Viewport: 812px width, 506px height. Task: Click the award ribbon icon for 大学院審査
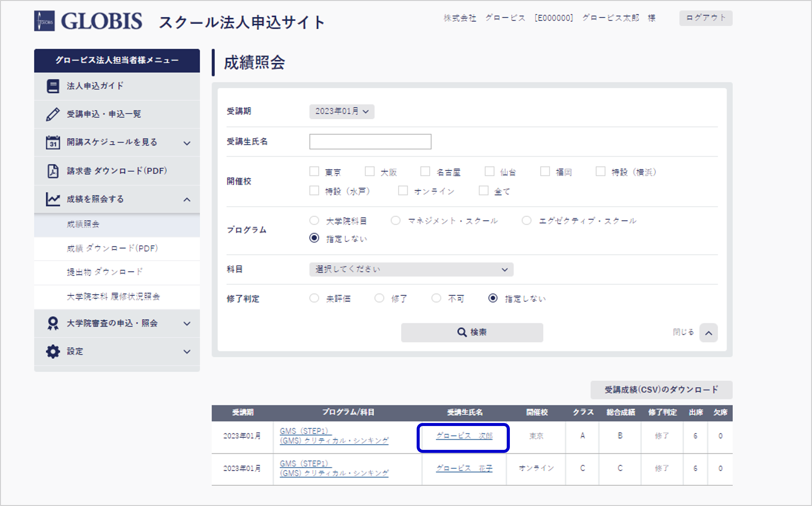pos(53,323)
